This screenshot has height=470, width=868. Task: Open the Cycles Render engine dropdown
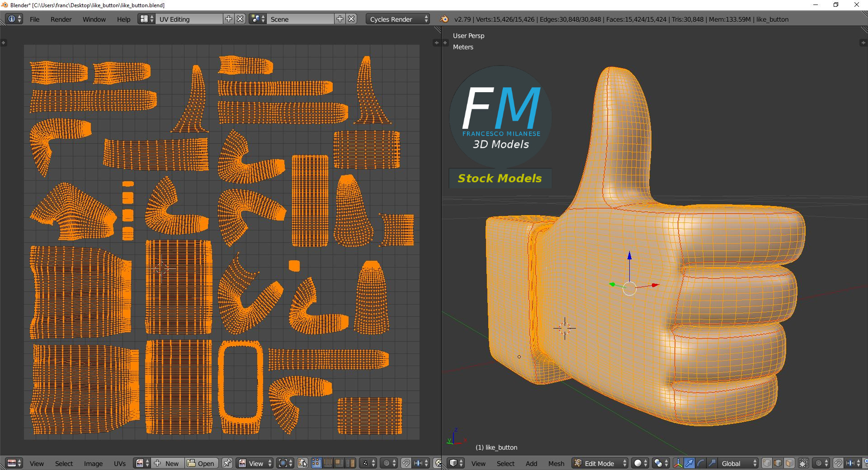pyautogui.click(x=398, y=19)
